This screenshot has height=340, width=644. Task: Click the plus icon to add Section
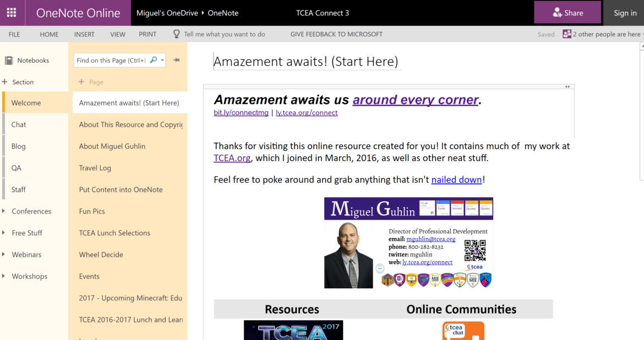pos(5,82)
